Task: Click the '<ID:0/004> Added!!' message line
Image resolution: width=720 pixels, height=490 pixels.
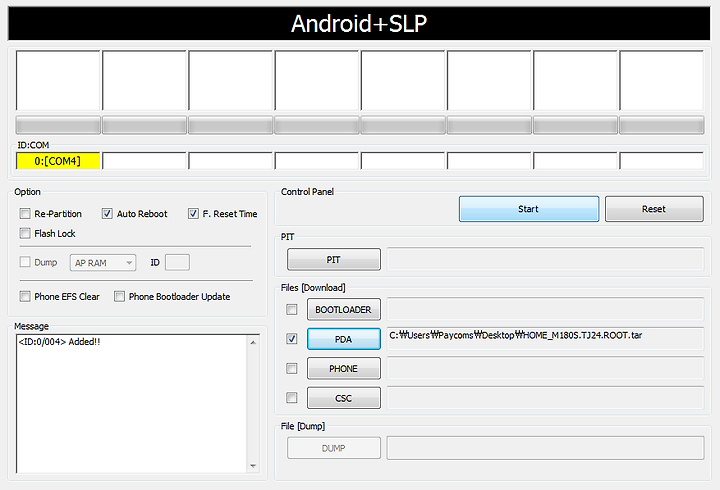Action: click(x=59, y=342)
